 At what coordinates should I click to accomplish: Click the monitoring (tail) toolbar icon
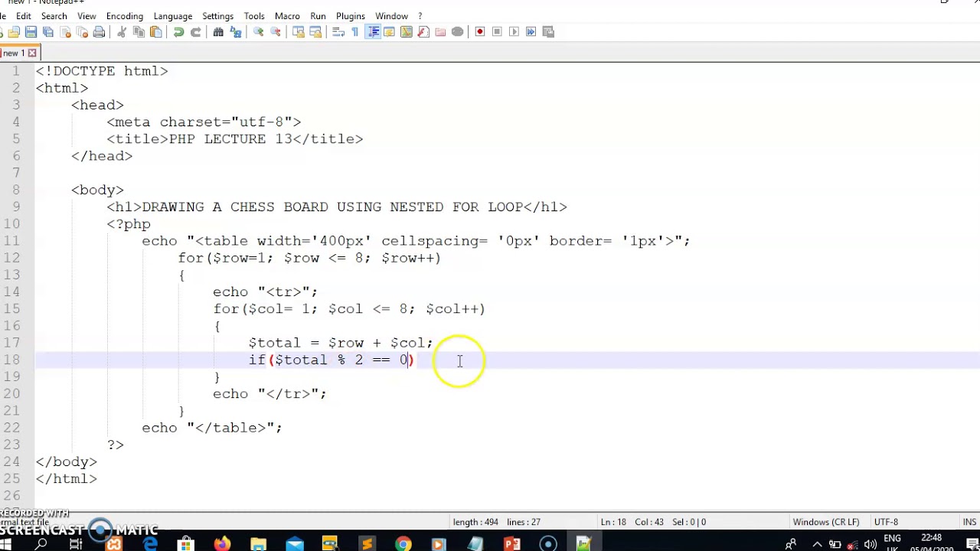click(x=459, y=31)
